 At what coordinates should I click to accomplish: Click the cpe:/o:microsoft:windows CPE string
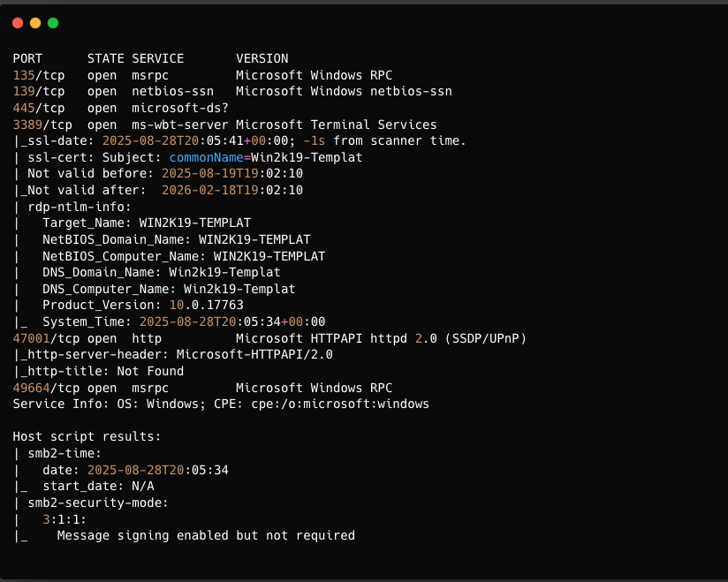[x=359, y=404]
